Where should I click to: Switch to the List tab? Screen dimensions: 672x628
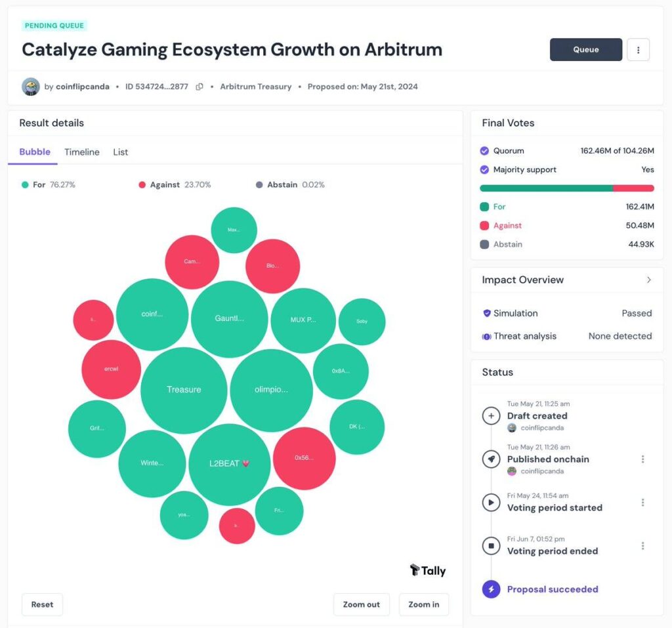121,152
